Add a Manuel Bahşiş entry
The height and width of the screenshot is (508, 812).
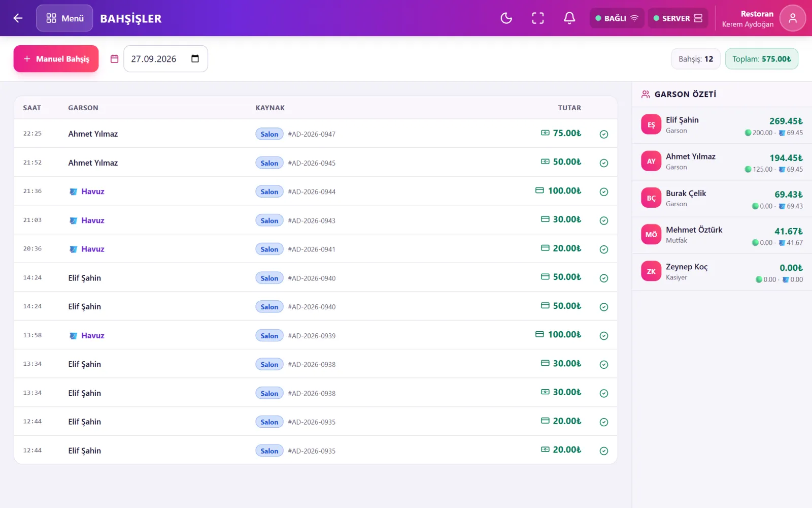56,59
